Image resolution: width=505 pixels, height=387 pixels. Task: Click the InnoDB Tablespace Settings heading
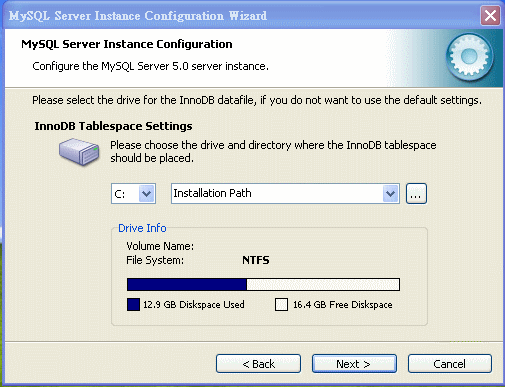click(113, 126)
